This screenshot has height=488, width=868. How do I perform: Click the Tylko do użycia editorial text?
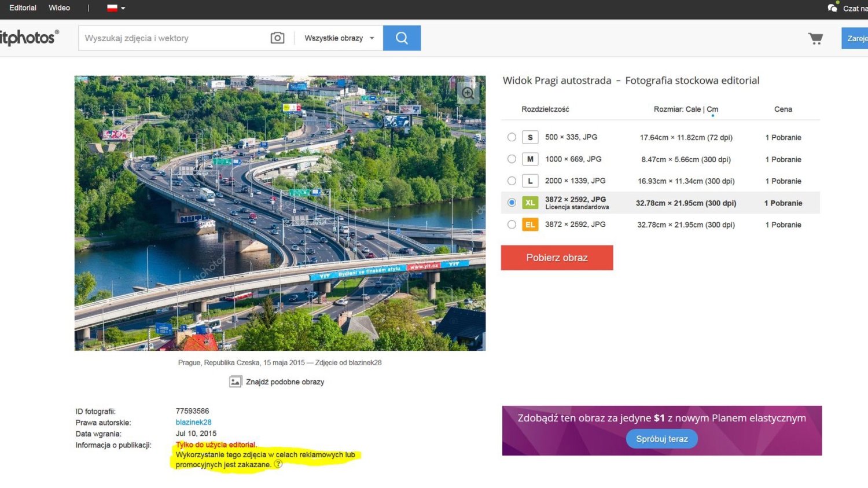coord(216,445)
